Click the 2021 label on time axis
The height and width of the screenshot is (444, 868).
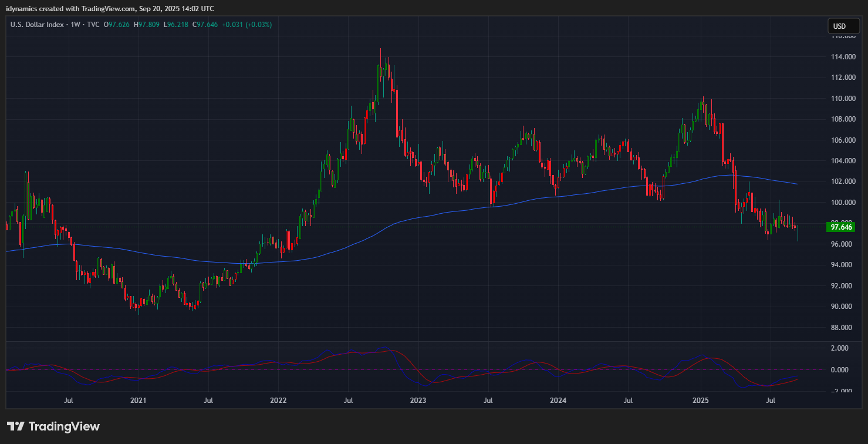138,401
